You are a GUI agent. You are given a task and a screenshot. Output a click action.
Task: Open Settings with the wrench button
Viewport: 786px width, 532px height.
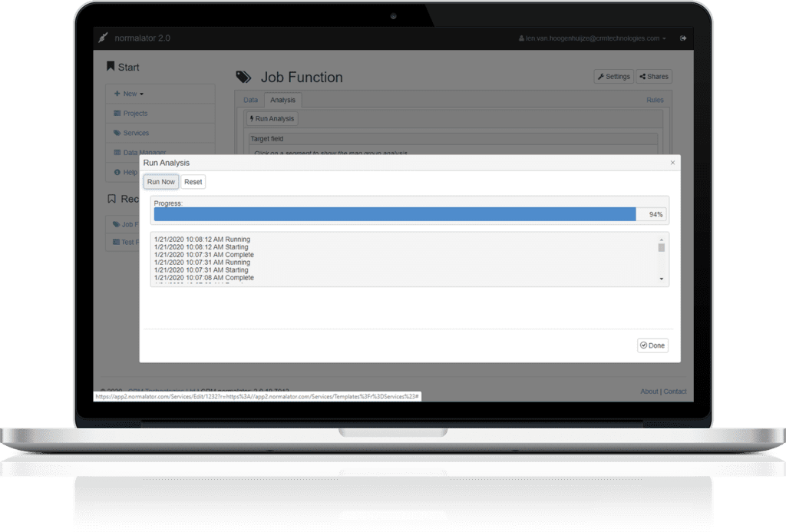pos(613,77)
